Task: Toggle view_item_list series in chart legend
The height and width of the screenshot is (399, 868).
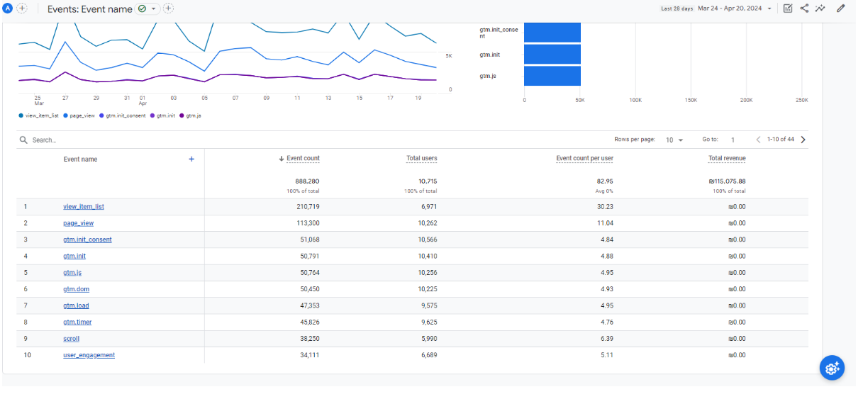Action: 39,116
